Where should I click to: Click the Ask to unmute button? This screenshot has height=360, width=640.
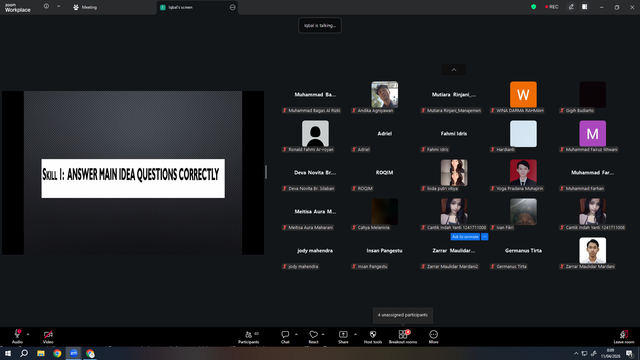click(x=465, y=237)
